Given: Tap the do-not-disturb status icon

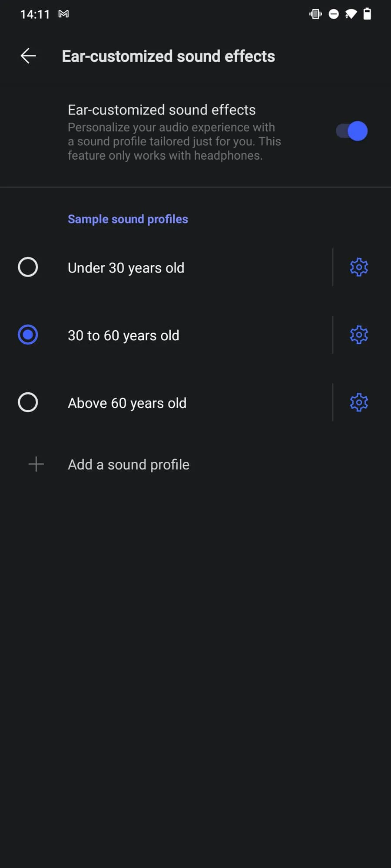Looking at the screenshot, I should click(334, 14).
